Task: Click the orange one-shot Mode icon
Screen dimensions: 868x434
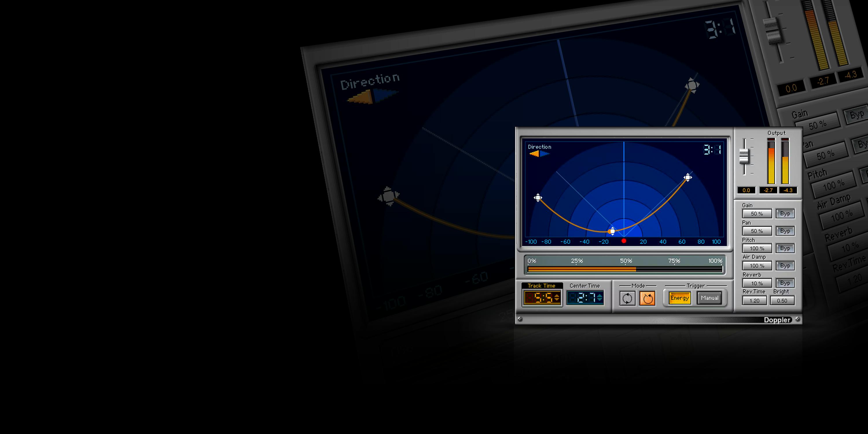Action: click(647, 298)
